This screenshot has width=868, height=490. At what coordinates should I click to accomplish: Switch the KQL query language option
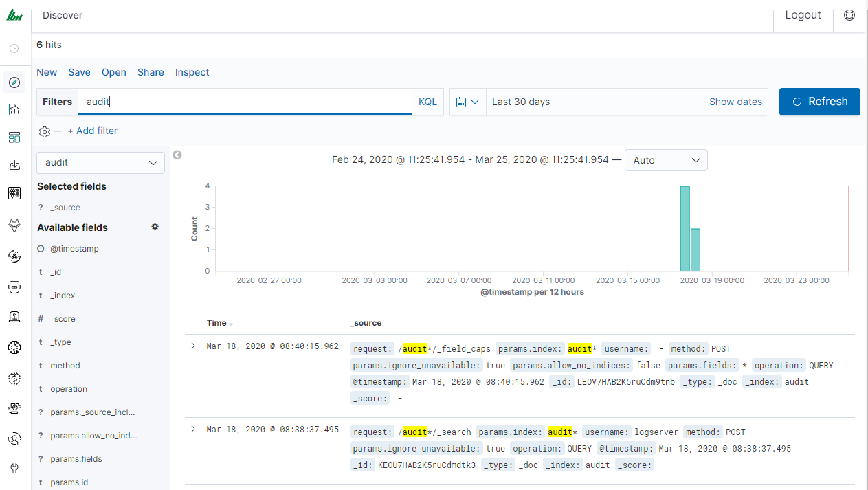[427, 102]
